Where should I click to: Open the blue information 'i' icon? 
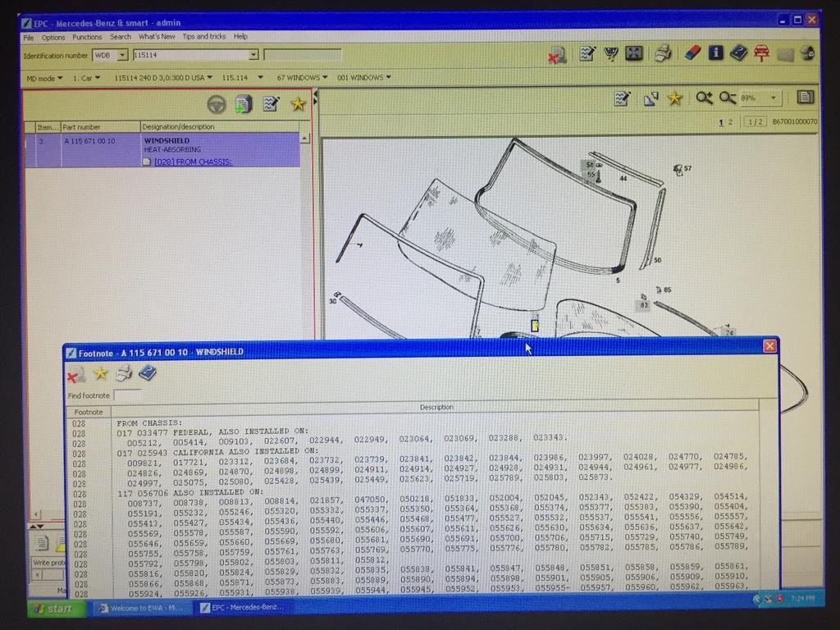tap(715, 52)
